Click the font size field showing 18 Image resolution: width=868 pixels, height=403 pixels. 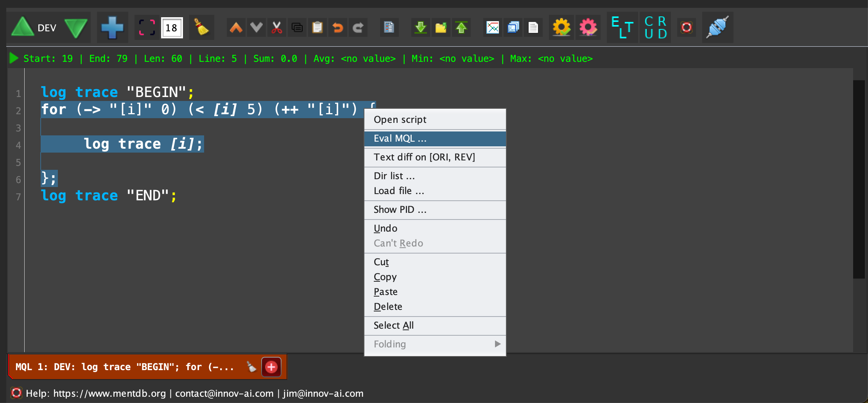pyautogui.click(x=172, y=28)
